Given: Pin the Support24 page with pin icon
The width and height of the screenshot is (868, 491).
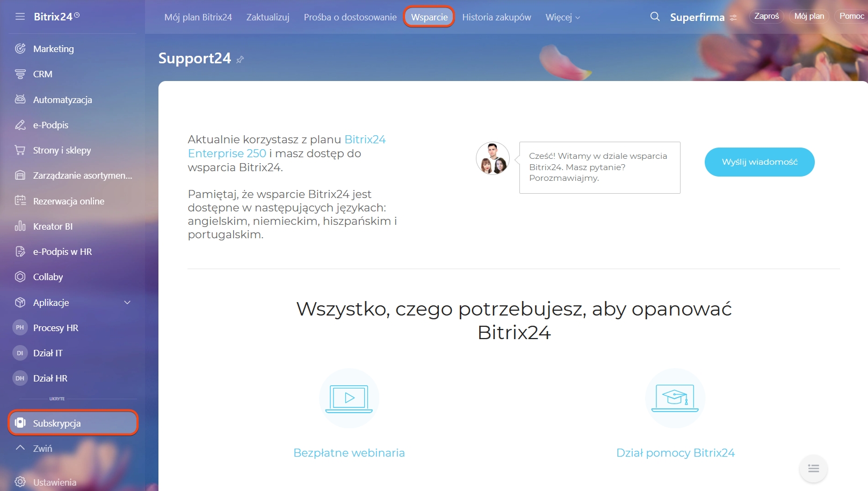Looking at the screenshot, I should (x=240, y=60).
